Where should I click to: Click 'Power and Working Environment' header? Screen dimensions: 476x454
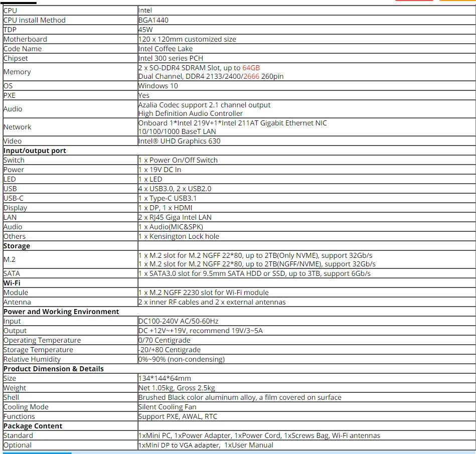pyautogui.click(x=61, y=312)
